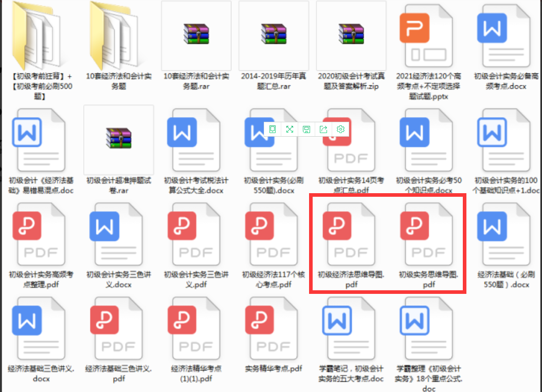The width and height of the screenshot is (542, 392).
Task: Click the file name 经济法基础三色讲义.docx
Action: coord(41,374)
